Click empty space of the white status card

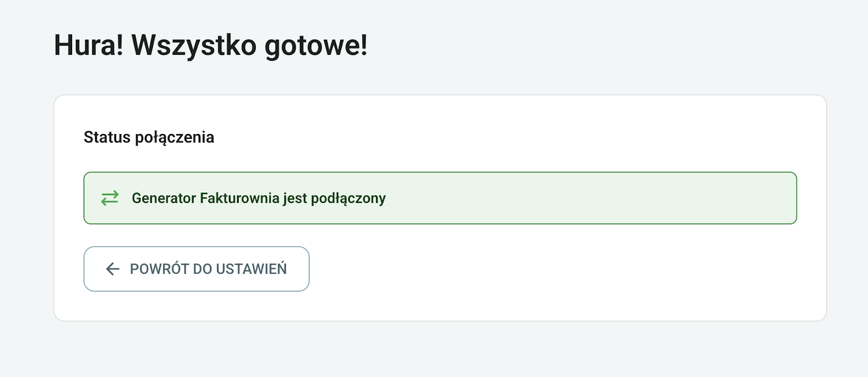542,271
